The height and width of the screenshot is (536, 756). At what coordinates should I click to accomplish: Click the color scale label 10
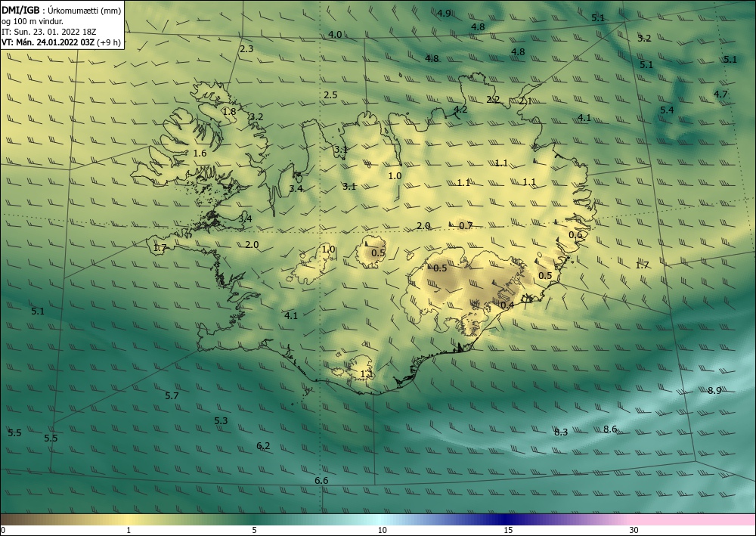[x=382, y=530]
